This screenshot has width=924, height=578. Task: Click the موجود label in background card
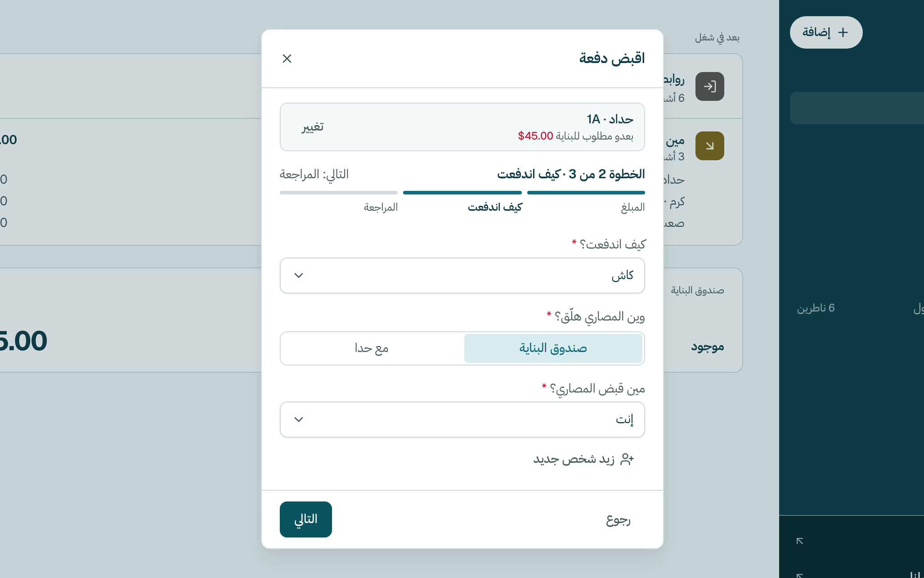(708, 347)
